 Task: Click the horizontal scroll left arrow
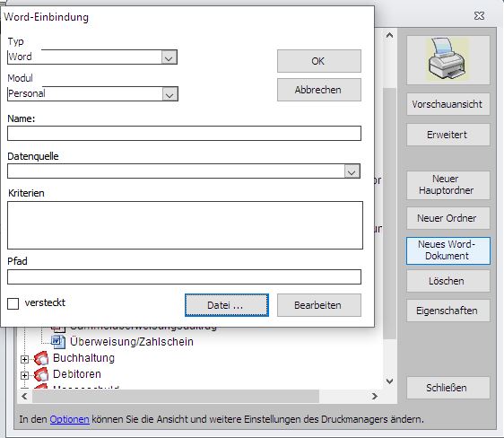[24, 396]
